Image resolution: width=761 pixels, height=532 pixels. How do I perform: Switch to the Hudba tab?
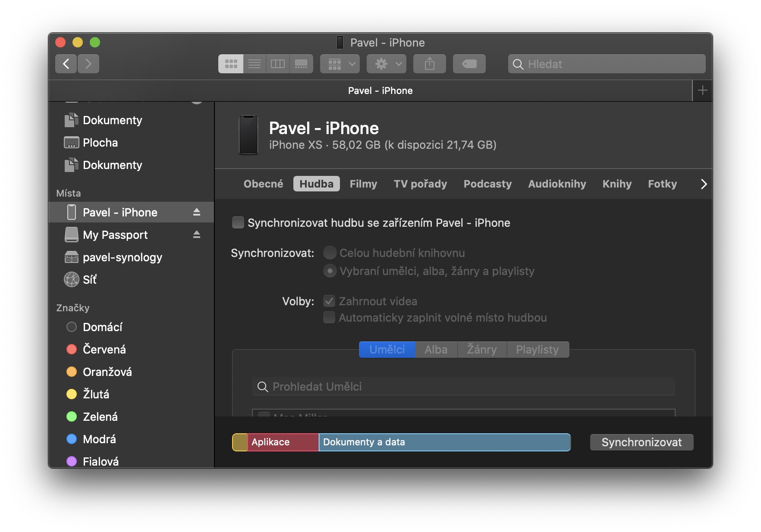point(317,184)
